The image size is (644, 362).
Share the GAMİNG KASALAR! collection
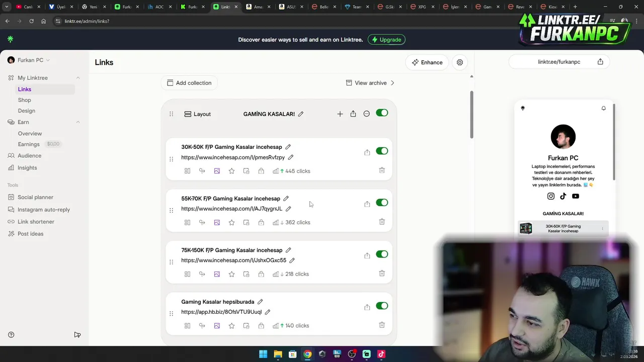[x=353, y=114]
